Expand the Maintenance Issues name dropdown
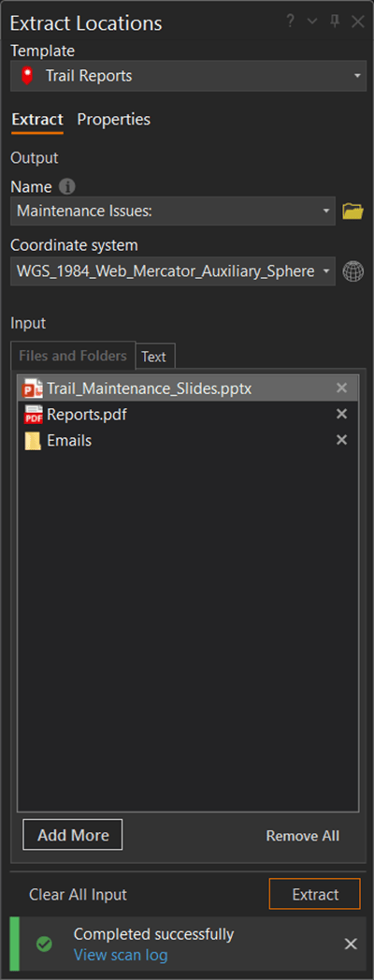 [x=326, y=212]
